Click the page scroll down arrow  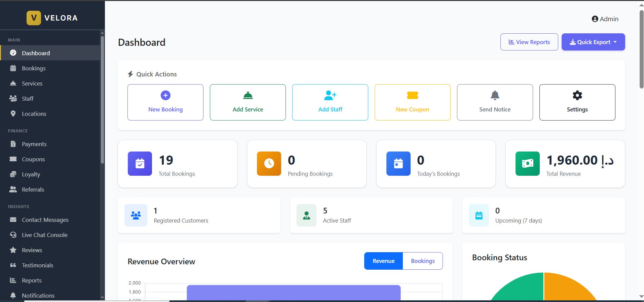[641, 297]
